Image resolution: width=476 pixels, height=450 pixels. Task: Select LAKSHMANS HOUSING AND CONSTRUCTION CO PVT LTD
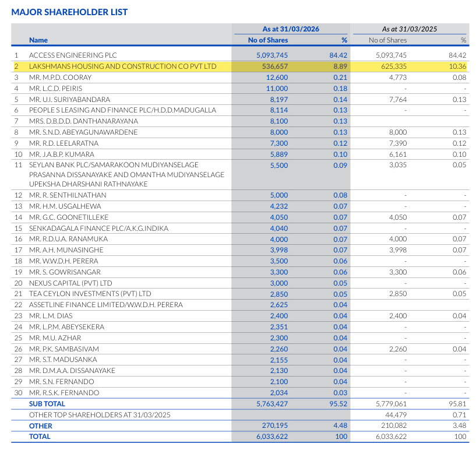pos(123,66)
